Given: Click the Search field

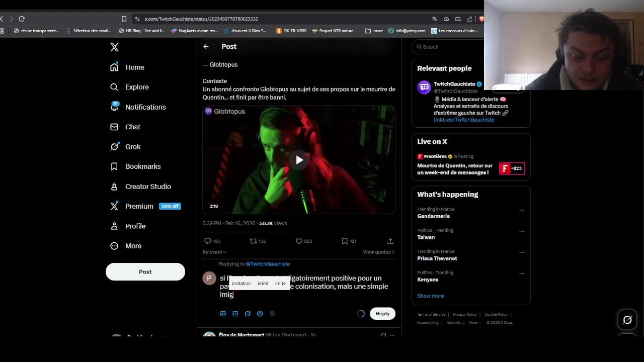Looking at the screenshot, I should (448, 47).
